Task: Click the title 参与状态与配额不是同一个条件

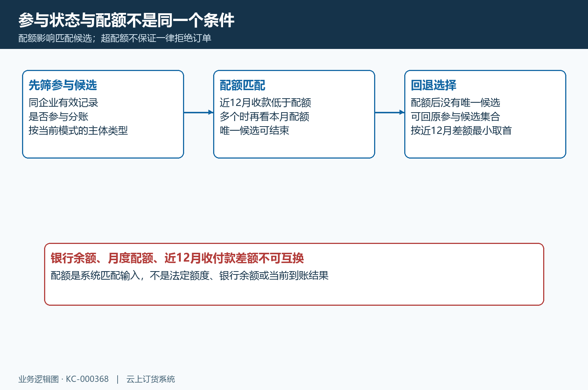Action: [126, 20]
